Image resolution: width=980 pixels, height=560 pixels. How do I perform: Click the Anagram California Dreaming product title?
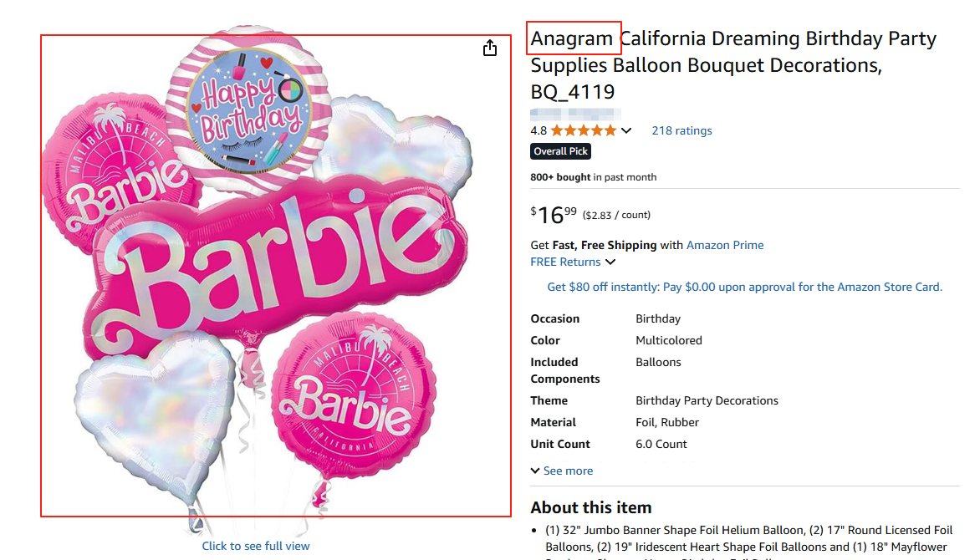pyautogui.click(x=733, y=64)
